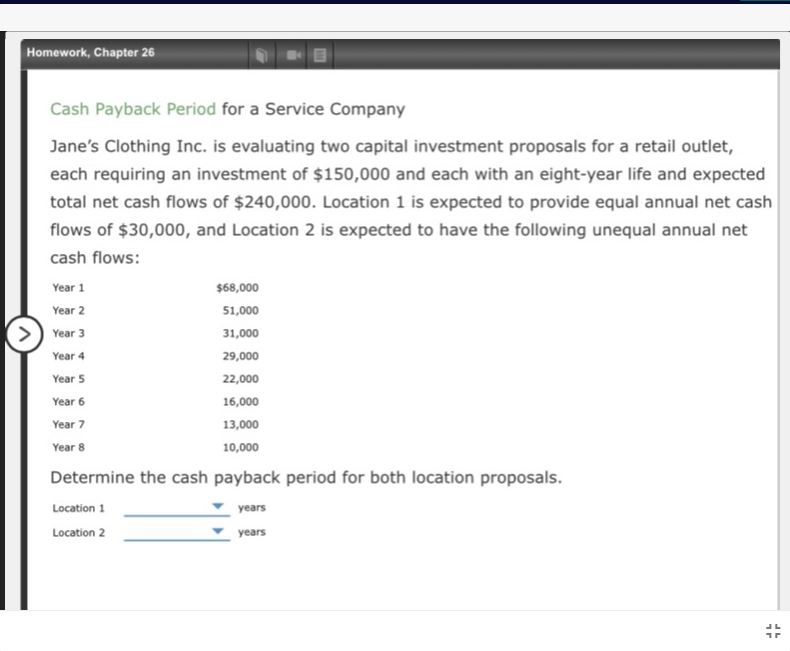
Task: Select the Year 7 13,000 value
Action: pyautogui.click(x=241, y=424)
